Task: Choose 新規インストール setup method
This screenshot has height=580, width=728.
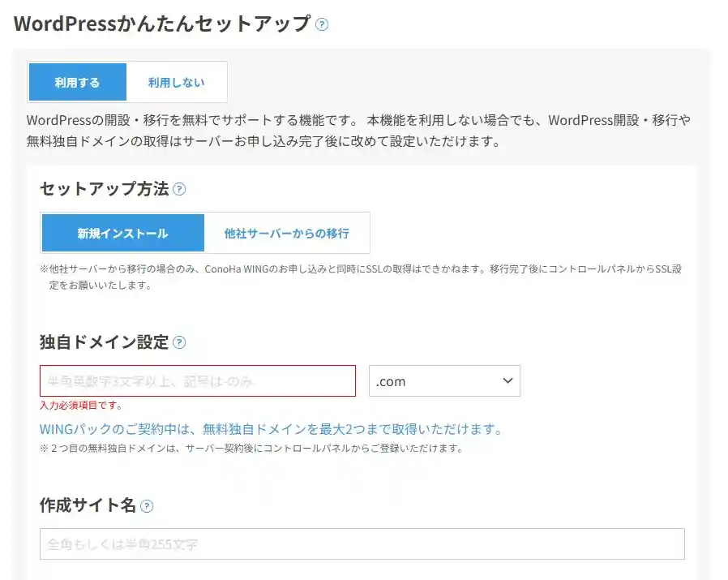Action: [123, 233]
